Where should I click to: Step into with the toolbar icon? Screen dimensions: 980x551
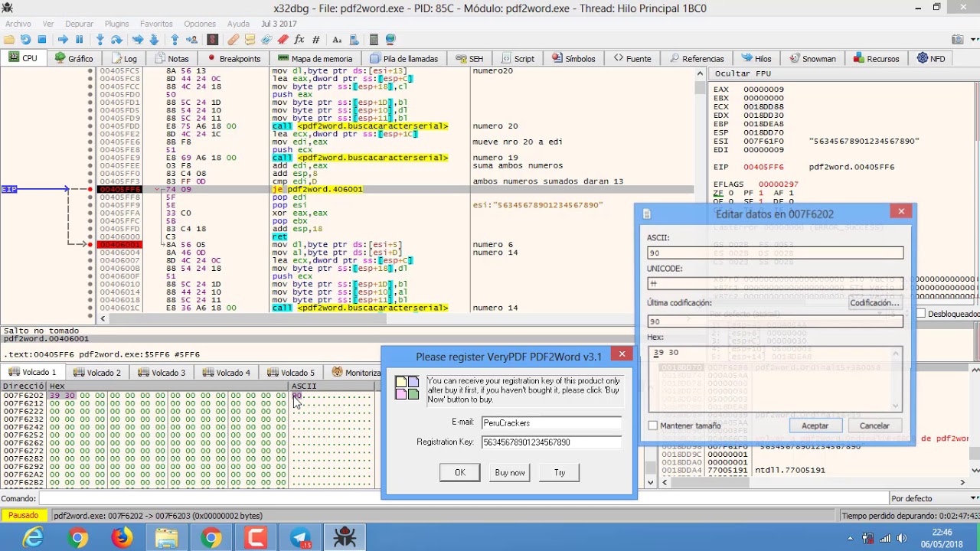(x=100, y=39)
